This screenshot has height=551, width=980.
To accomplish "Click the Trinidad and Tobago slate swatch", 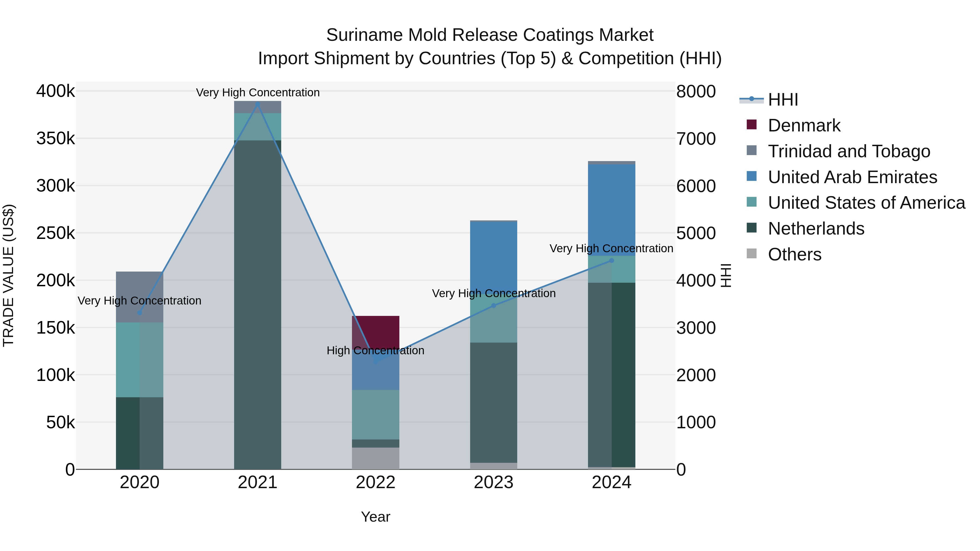I will coord(752,150).
